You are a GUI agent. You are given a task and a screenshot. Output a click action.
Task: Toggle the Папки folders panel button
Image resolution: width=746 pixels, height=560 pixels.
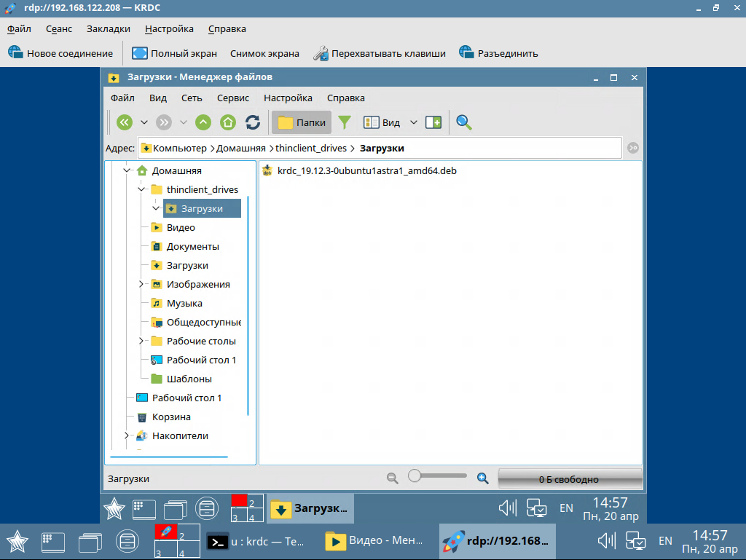302,122
